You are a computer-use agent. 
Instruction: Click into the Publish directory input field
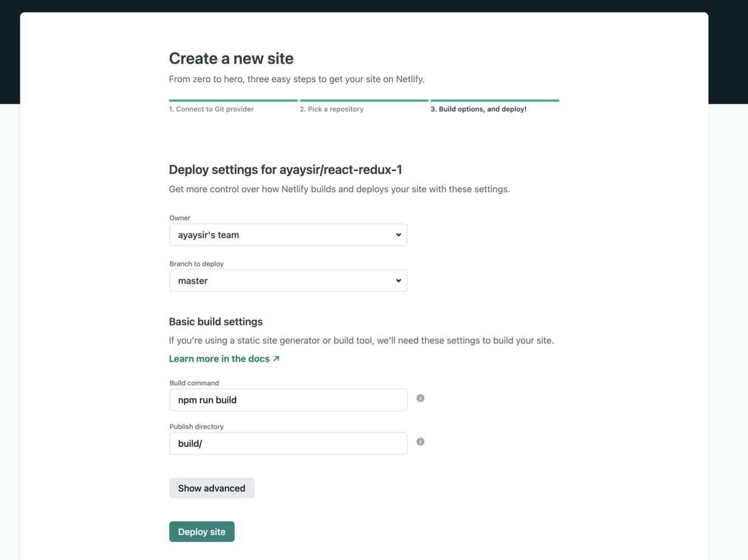pos(288,444)
